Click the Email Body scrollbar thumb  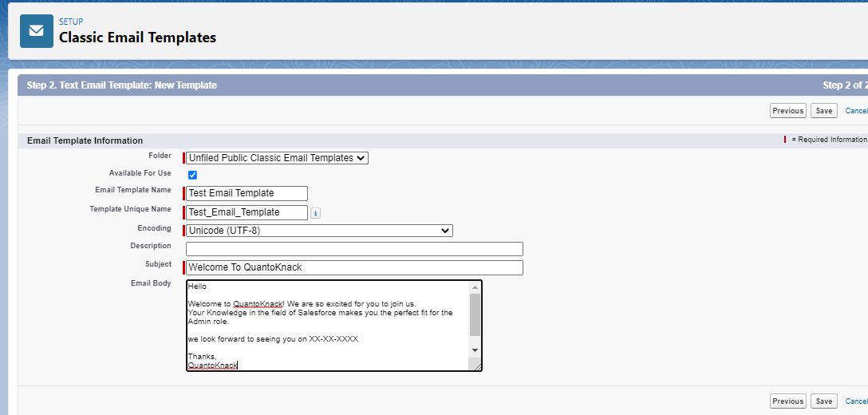(x=475, y=314)
